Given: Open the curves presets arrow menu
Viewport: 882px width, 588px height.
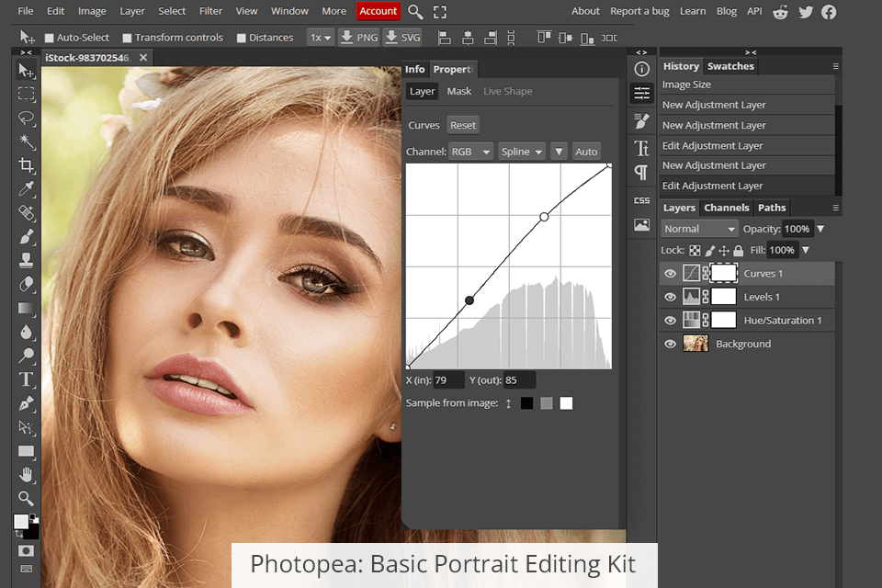Looking at the screenshot, I should tap(559, 152).
